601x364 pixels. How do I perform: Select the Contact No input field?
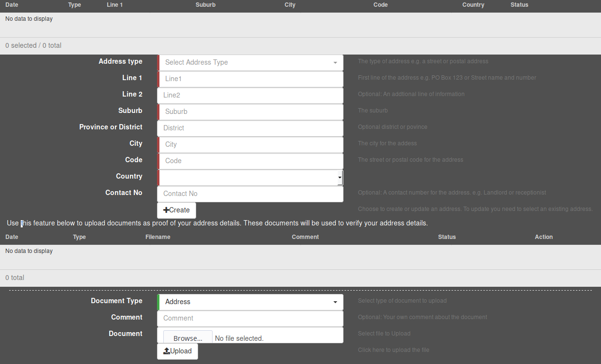(250, 194)
